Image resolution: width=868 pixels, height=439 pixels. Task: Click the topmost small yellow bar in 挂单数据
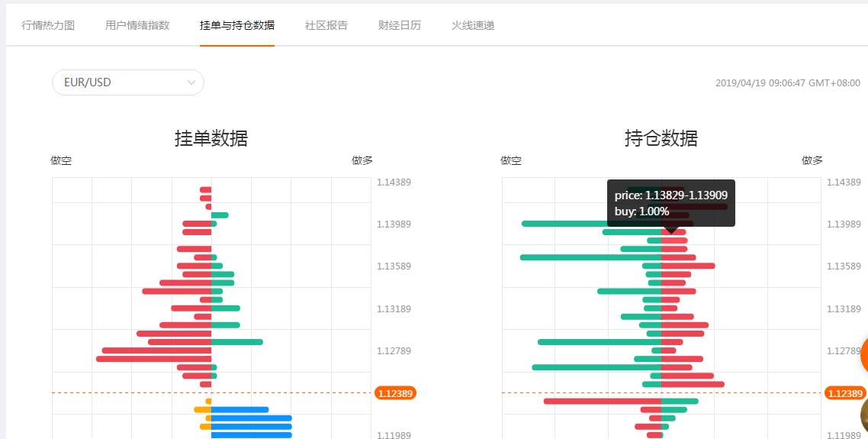click(208, 402)
